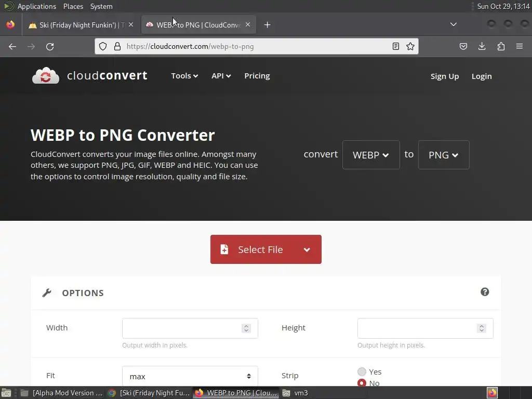
Task: Close the Ski (Friday Night Funkin') tab
Action: tap(131, 25)
